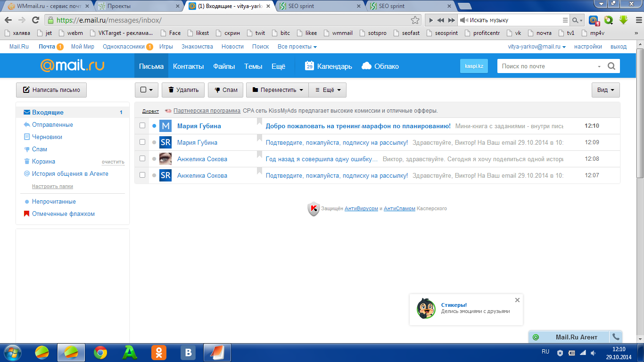This screenshot has height=362, width=644.
Task: Switch to Темы tab
Action: [x=253, y=66]
